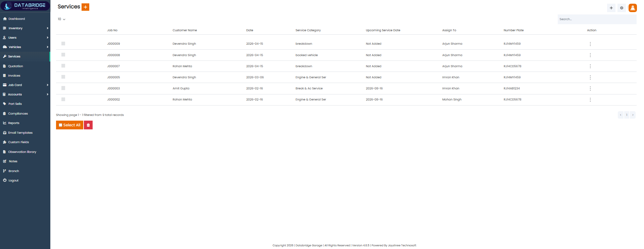Click the Invoices sidebar icon
The image size is (644, 249).
5,76
